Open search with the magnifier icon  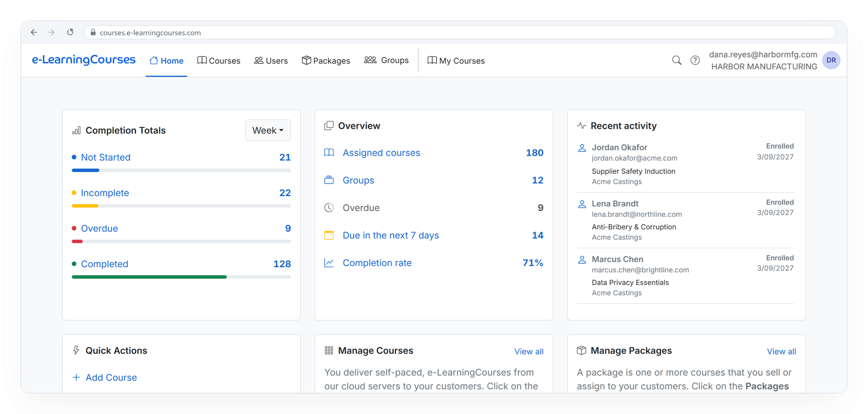[x=677, y=60]
